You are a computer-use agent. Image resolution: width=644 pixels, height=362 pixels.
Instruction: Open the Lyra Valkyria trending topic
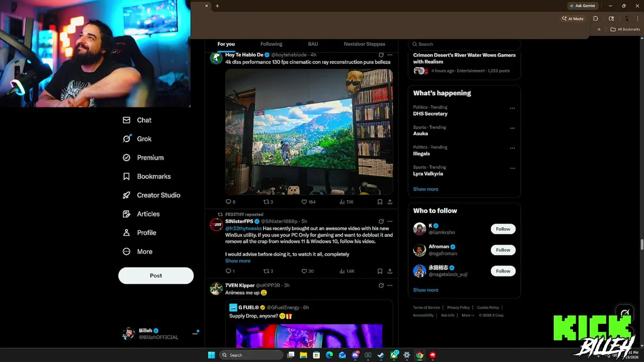coord(428,174)
